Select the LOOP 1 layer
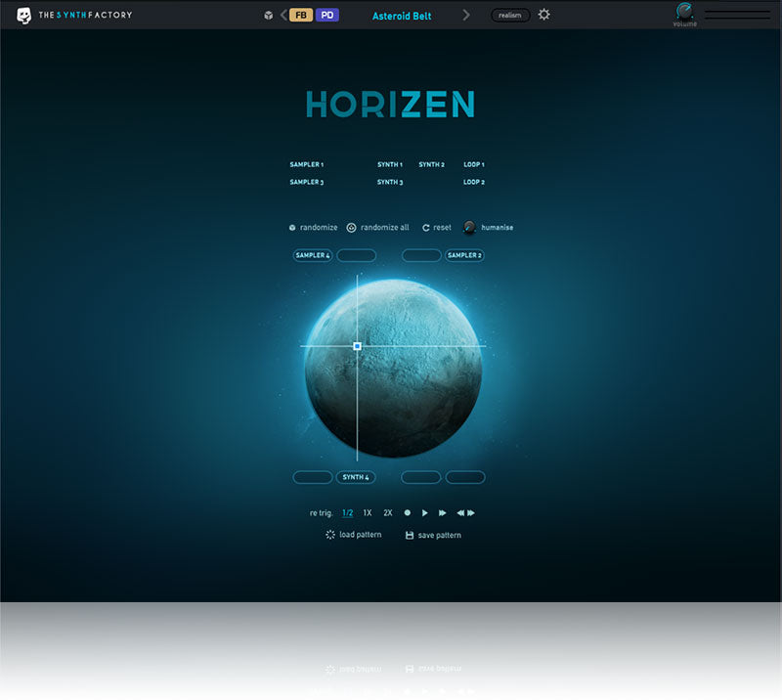 coord(474,164)
